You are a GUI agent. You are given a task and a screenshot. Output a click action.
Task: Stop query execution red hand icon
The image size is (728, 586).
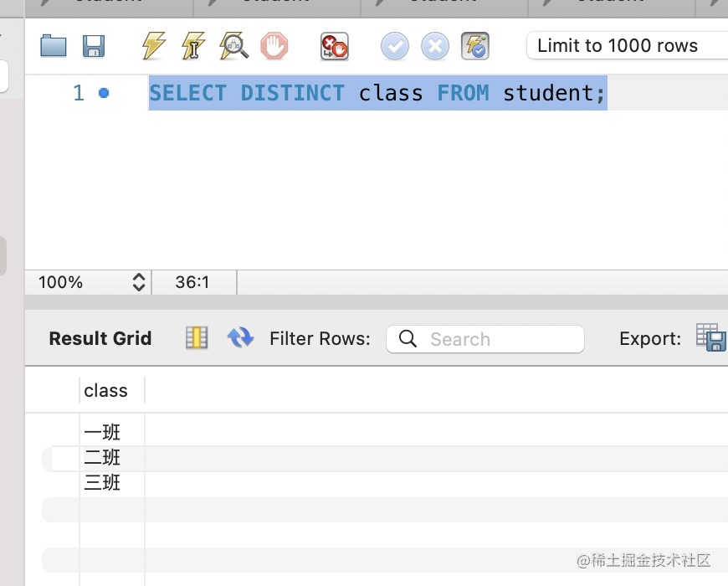pos(274,45)
